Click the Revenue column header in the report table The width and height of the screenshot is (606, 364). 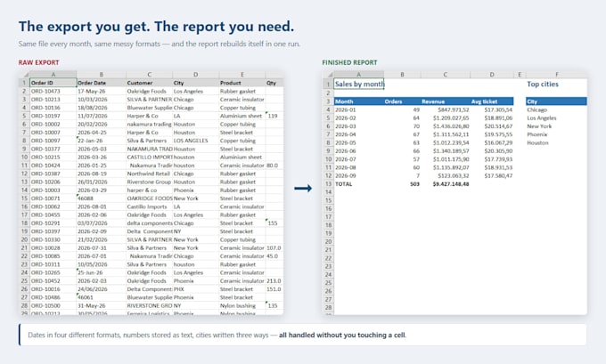point(446,101)
